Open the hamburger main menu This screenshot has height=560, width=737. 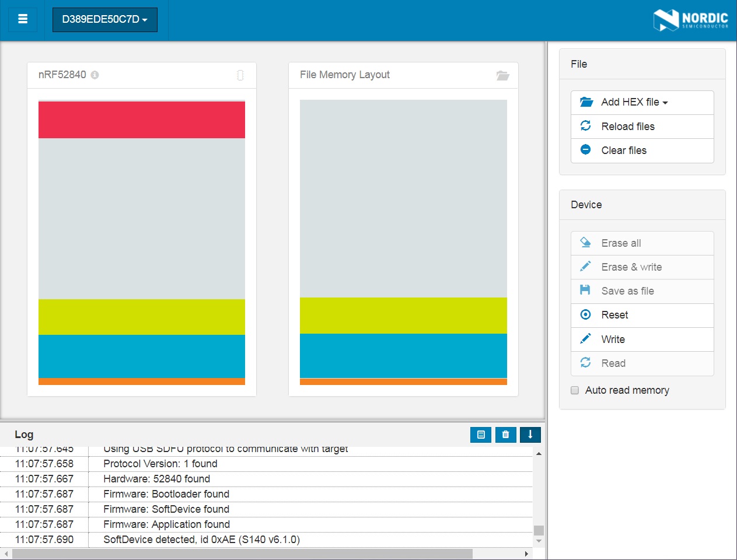coord(23,19)
